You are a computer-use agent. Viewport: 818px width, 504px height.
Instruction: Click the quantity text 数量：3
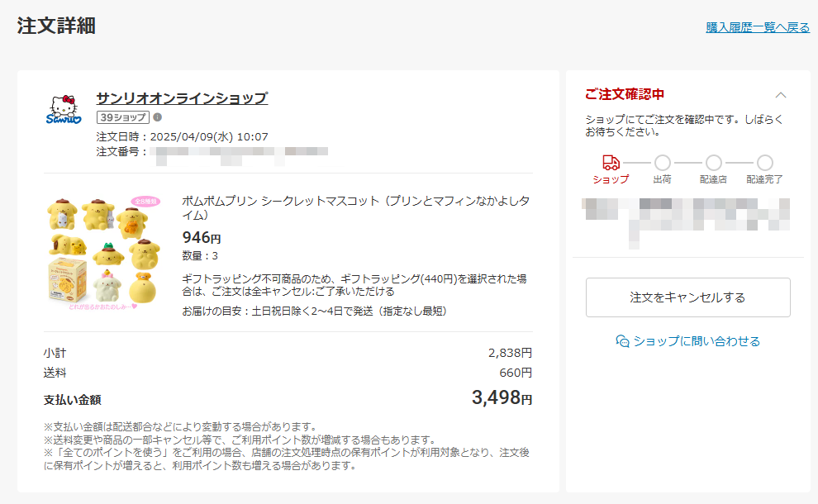coord(200,256)
